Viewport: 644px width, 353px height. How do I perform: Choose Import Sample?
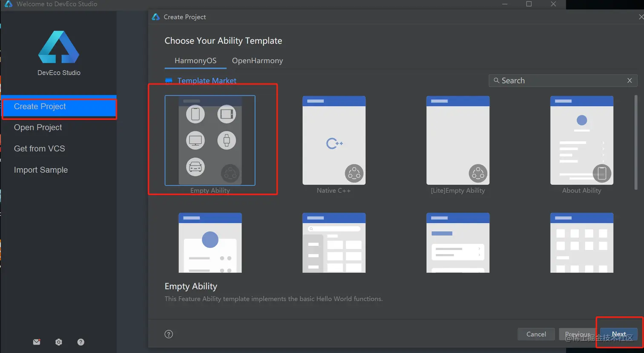tap(41, 170)
